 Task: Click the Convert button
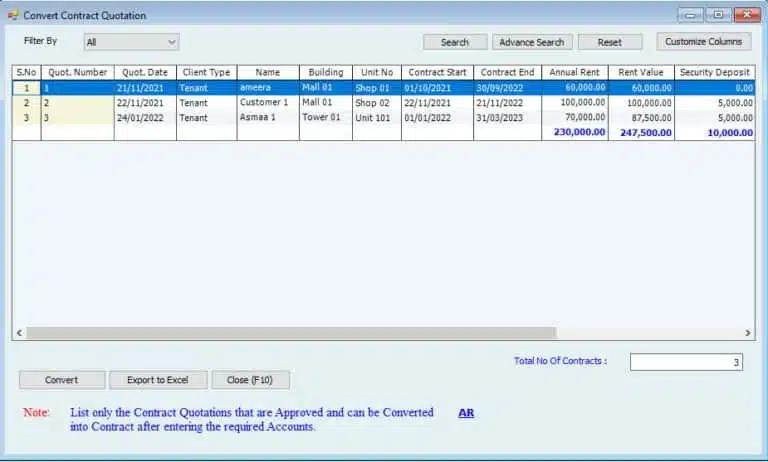click(62, 380)
